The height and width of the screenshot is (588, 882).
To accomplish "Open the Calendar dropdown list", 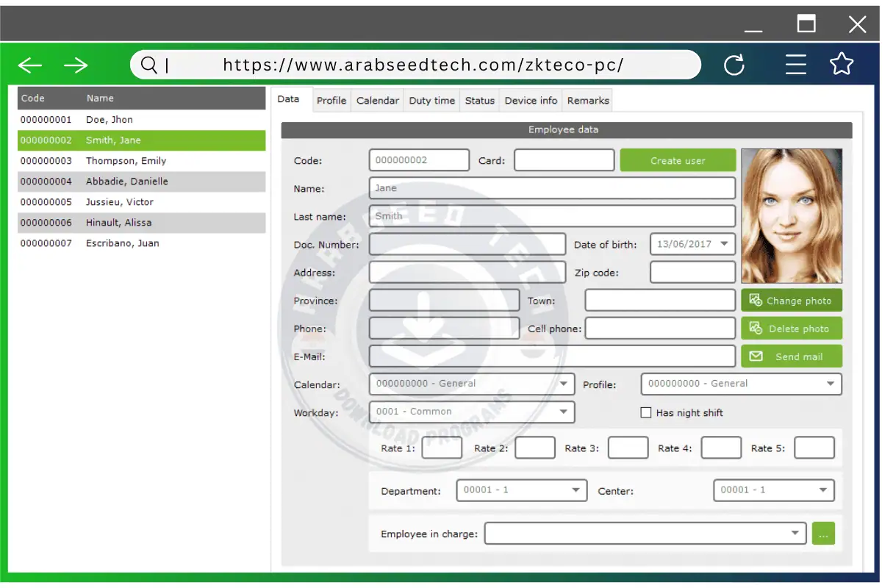I will click(x=564, y=384).
